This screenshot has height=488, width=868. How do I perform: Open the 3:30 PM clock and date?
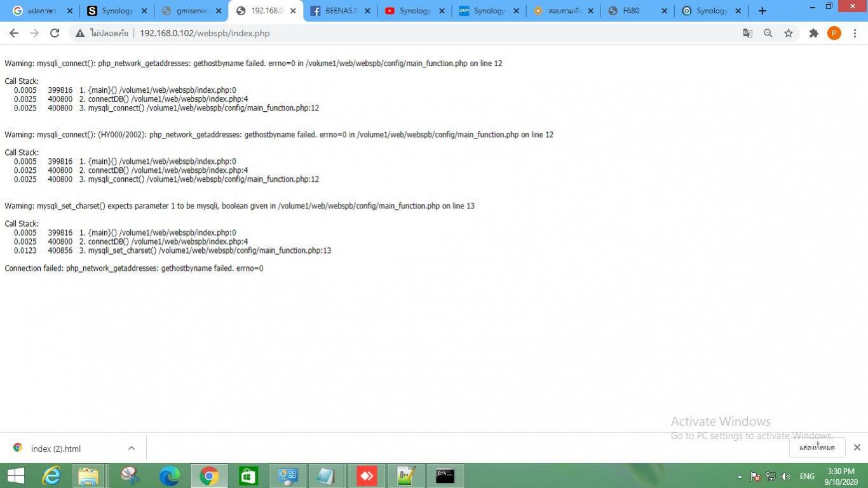pyautogui.click(x=841, y=477)
